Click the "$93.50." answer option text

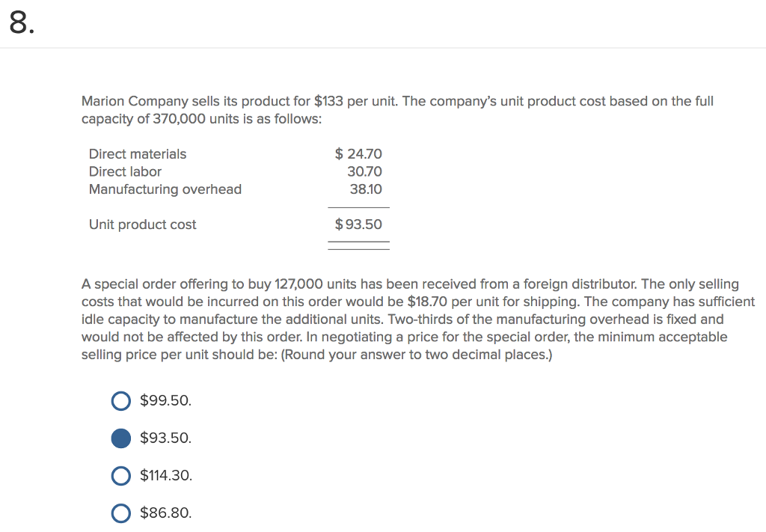[165, 438]
